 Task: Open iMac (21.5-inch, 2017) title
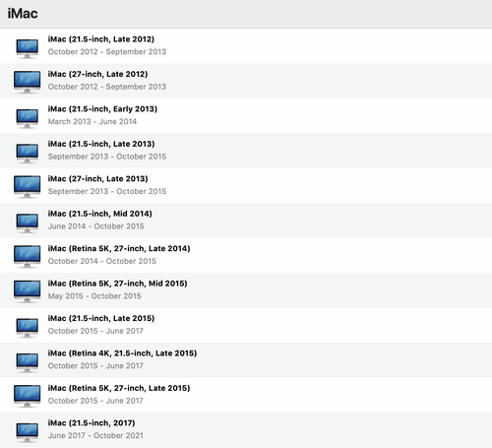[92, 423]
